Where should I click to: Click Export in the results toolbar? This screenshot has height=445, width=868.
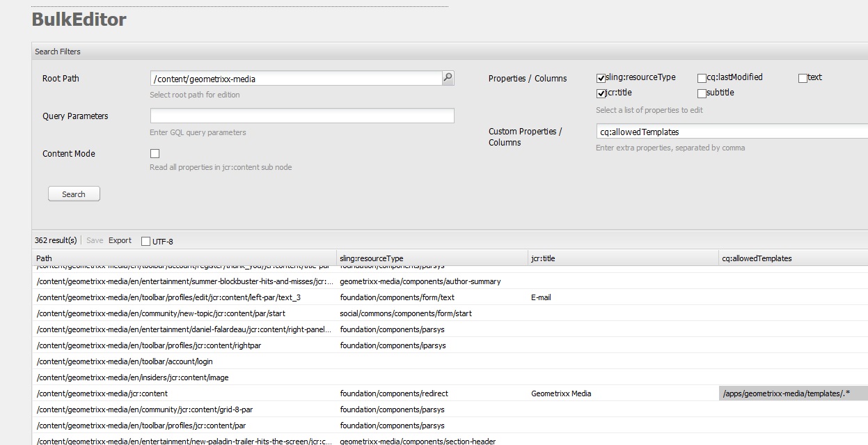click(120, 240)
